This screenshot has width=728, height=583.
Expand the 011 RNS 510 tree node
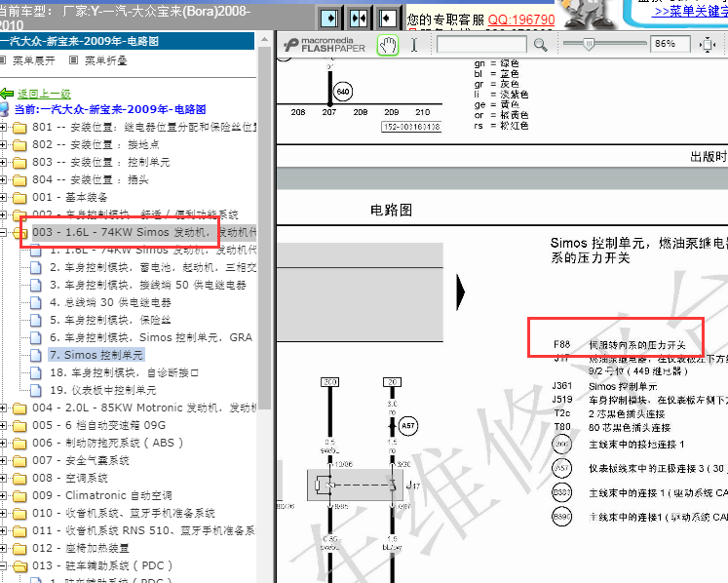pyautogui.click(x=3, y=531)
